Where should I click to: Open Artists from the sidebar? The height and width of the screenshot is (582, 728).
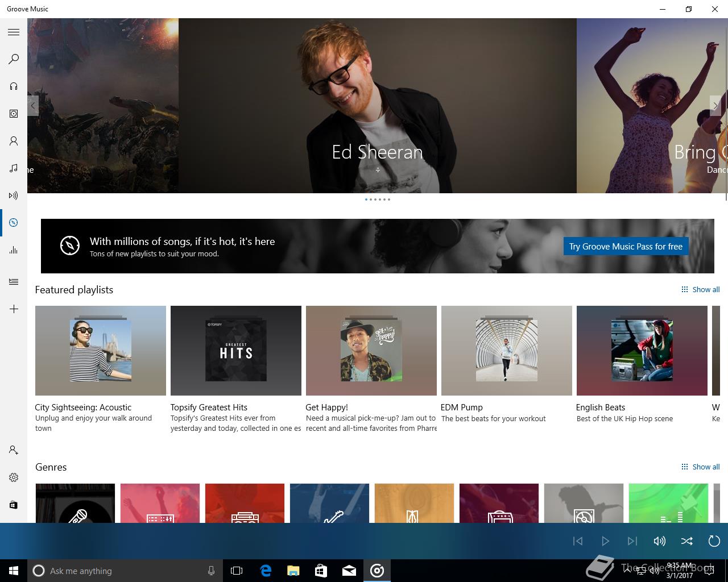point(14,141)
